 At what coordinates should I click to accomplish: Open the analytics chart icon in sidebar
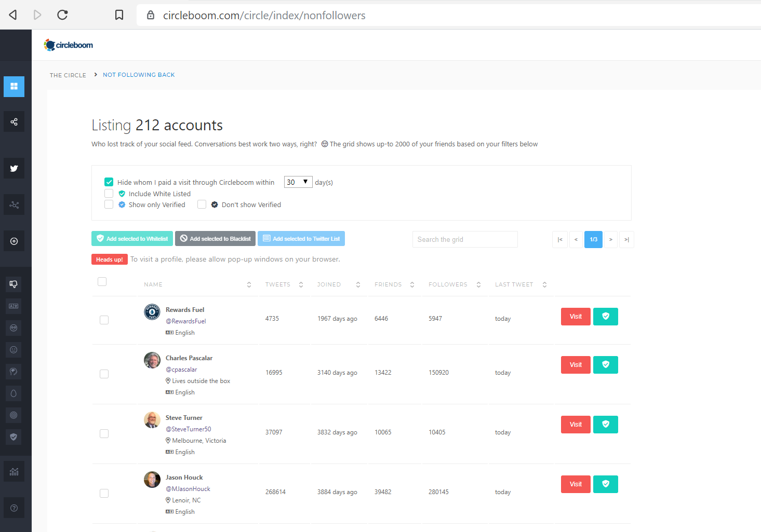click(x=14, y=472)
